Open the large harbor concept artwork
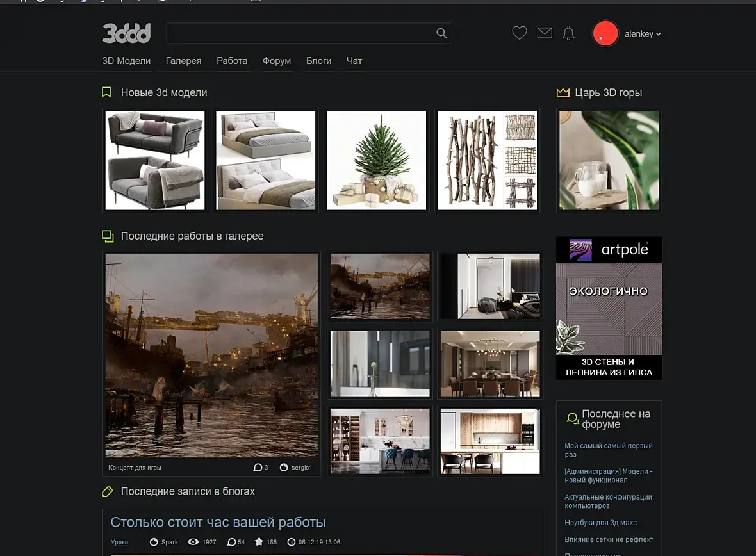The width and height of the screenshot is (756, 556). [x=211, y=356]
